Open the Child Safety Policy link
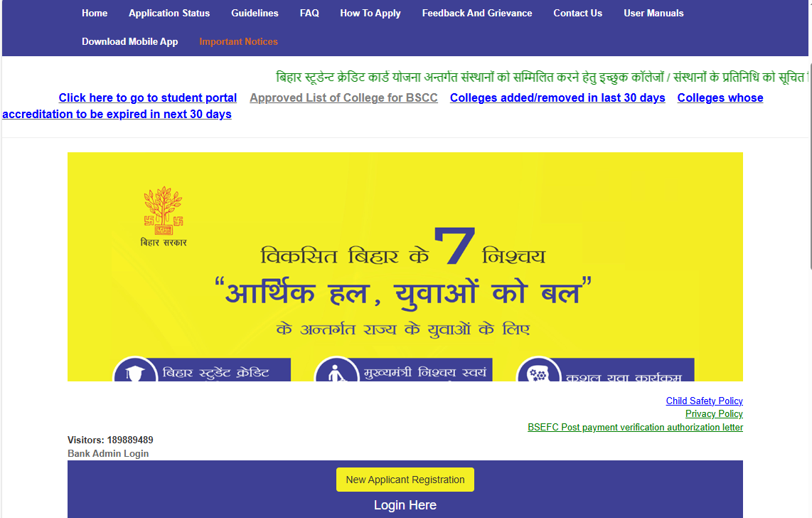Screen dimensions: 812x518 point(704,401)
